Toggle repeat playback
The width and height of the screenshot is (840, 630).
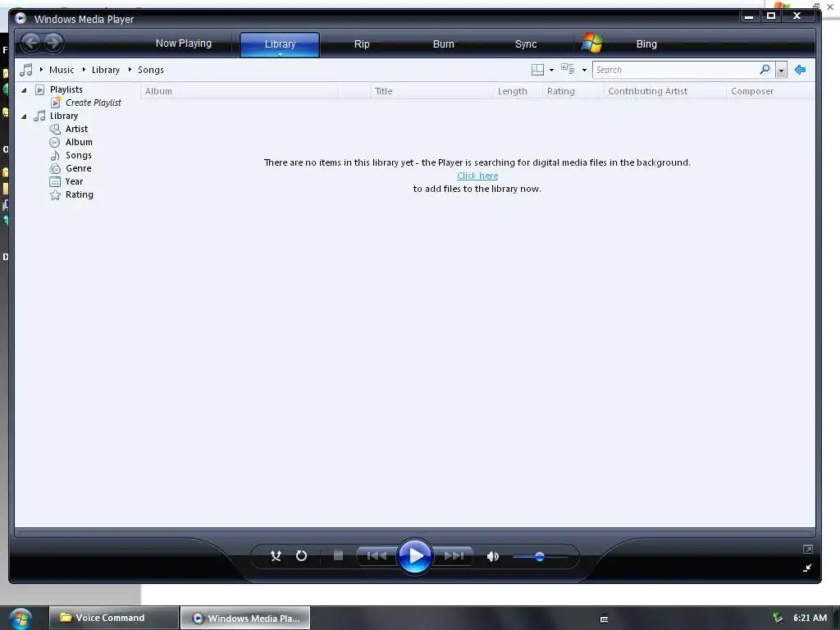302,555
